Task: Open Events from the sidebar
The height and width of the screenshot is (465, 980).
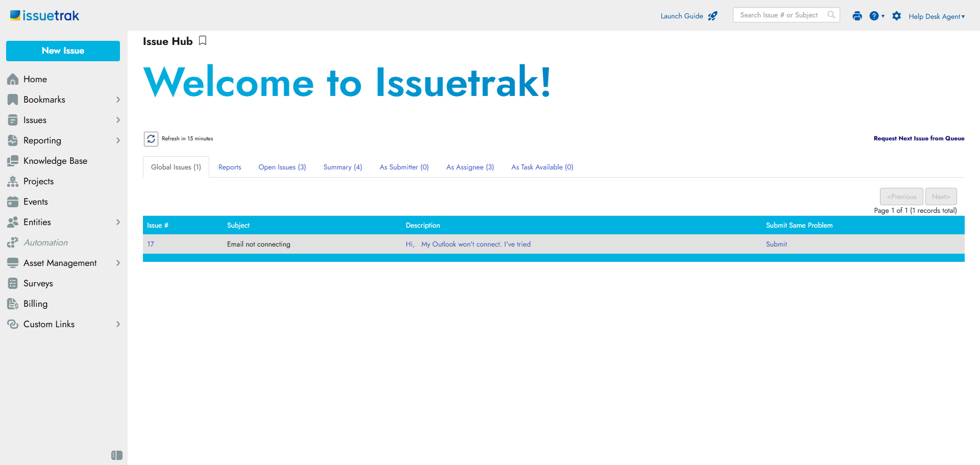Action: [36, 202]
